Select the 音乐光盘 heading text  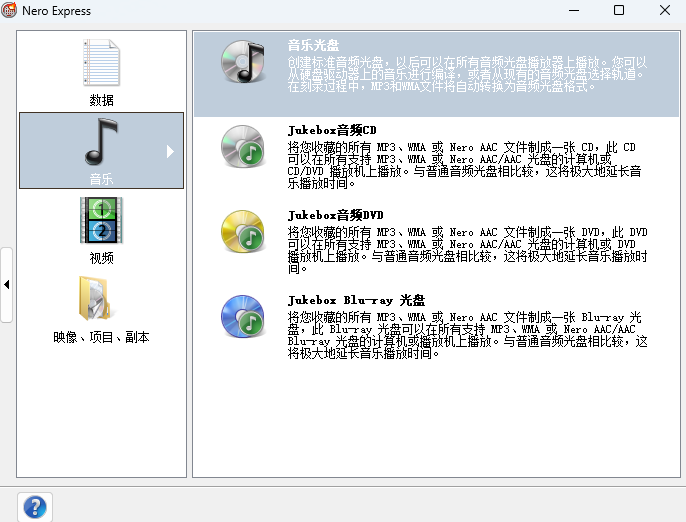(313, 46)
